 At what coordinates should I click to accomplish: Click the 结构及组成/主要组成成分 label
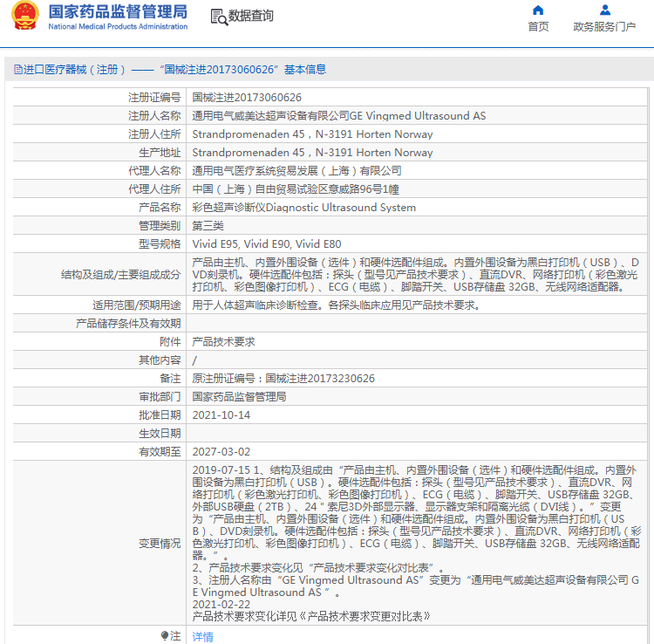121,275
